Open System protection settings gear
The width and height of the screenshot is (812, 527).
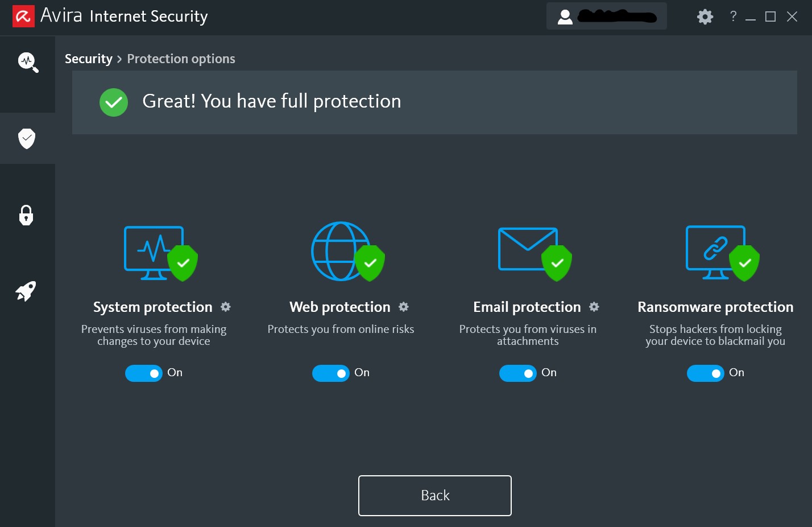[226, 307]
